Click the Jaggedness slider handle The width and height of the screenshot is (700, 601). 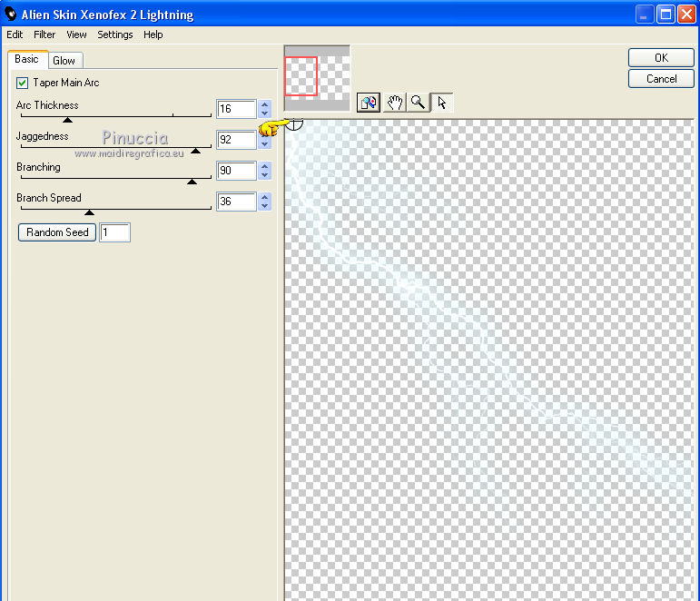(195, 151)
